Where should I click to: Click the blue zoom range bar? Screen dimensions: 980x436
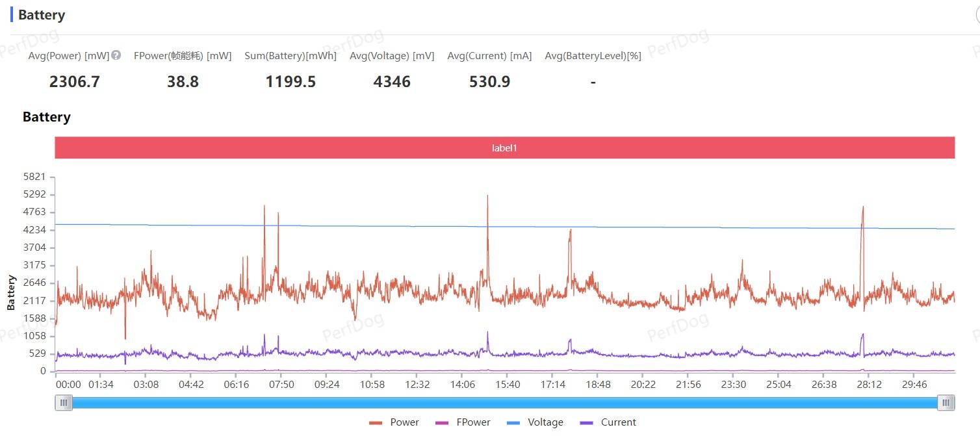tap(505, 403)
